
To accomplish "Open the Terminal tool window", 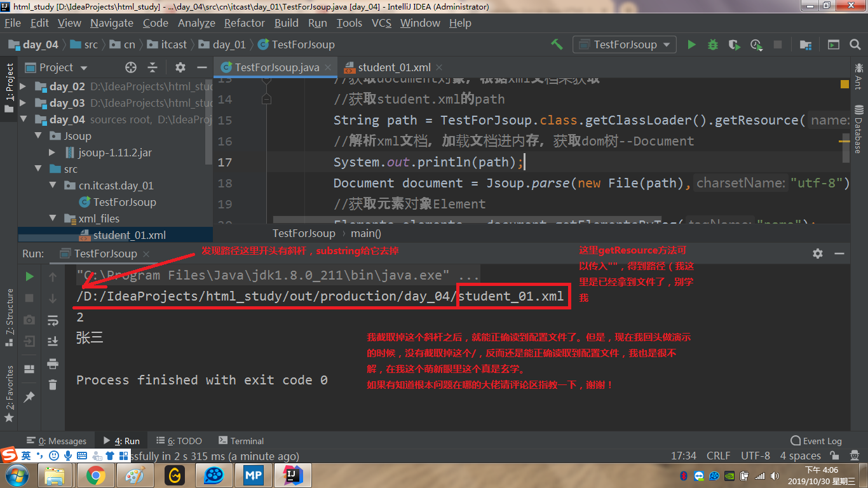I will coord(241,440).
